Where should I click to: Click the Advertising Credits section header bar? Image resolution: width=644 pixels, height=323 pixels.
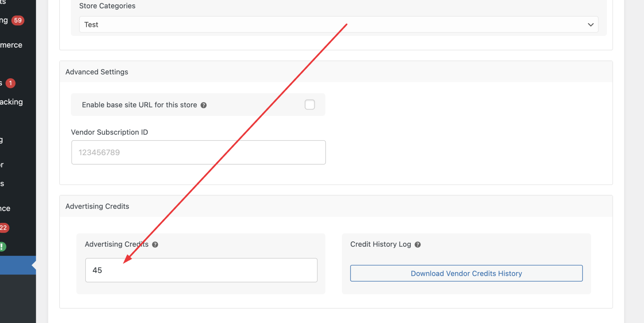click(x=97, y=206)
